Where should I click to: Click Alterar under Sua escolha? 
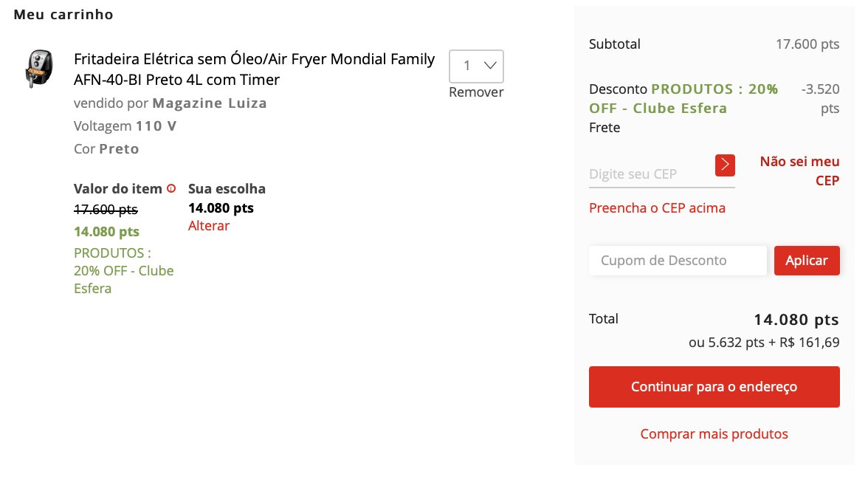[209, 225]
